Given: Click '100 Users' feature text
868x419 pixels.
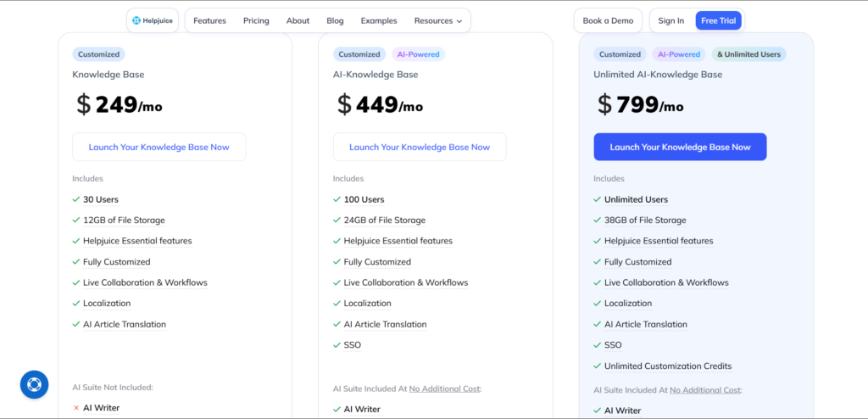Looking at the screenshot, I should tap(364, 199).
